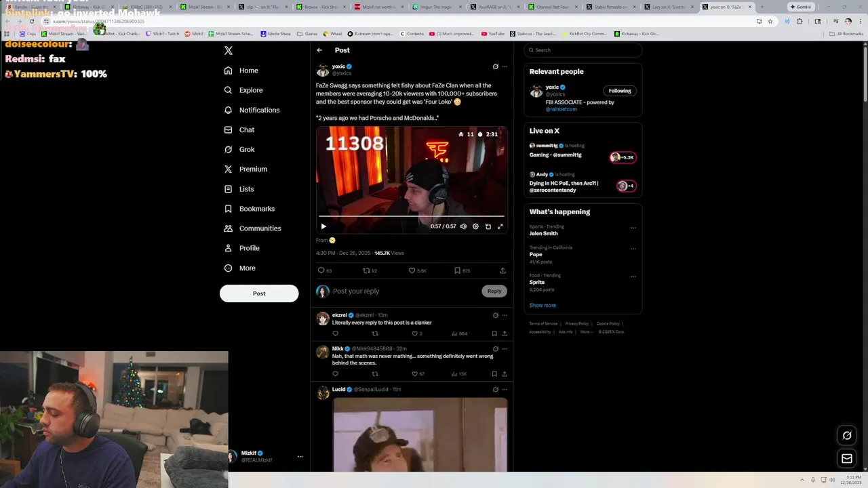Open options for Pope trend
Viewport: 868px width, 488px height.
(633, 249)
